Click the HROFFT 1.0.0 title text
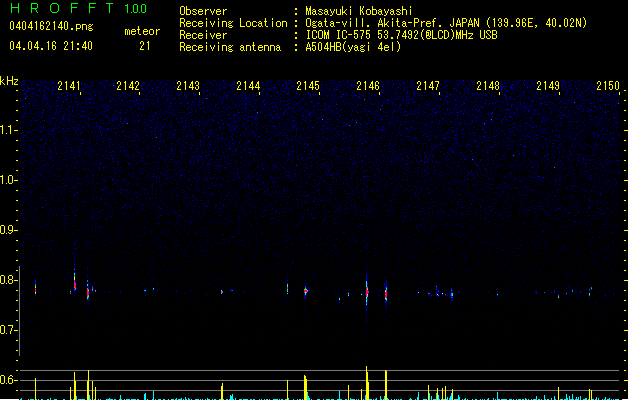This screenshot has width=629, height=400. pyautogui.click(x=79, y=8)
